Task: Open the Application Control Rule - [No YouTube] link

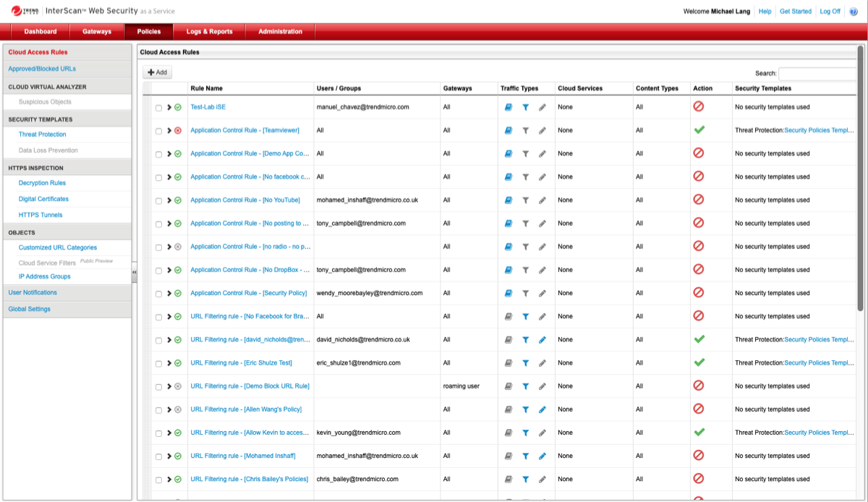Action: click(245, 200)
